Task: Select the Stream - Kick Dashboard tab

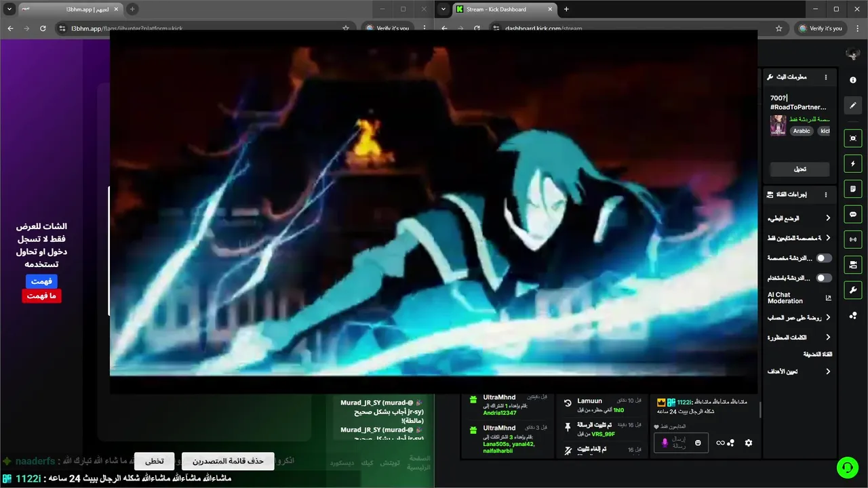Action: coord(504,9)
